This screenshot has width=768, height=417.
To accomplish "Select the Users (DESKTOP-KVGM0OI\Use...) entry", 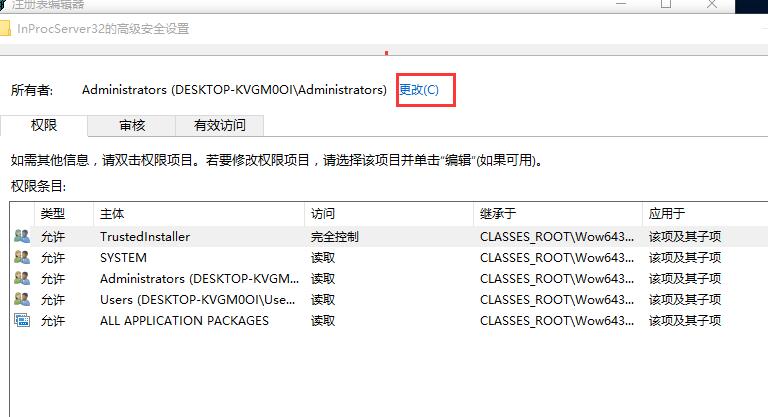I will pos(389,300).
